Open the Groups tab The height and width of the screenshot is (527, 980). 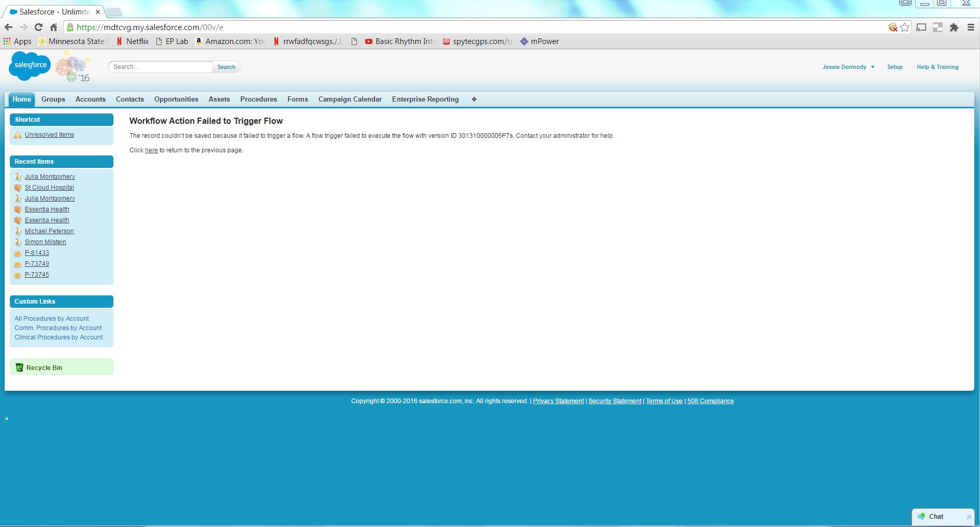pos(53,99)
